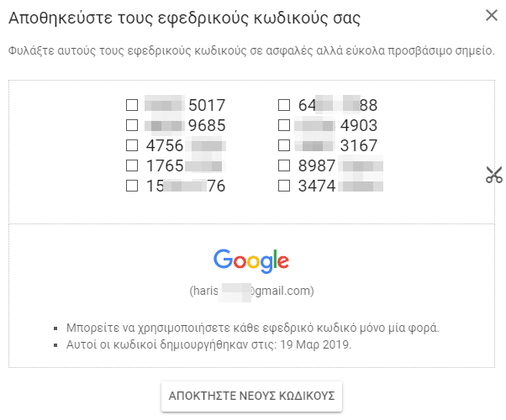506x420 pixels.
Task: Toggle the checkbox next to code 15…76
Action: [132, 186]
